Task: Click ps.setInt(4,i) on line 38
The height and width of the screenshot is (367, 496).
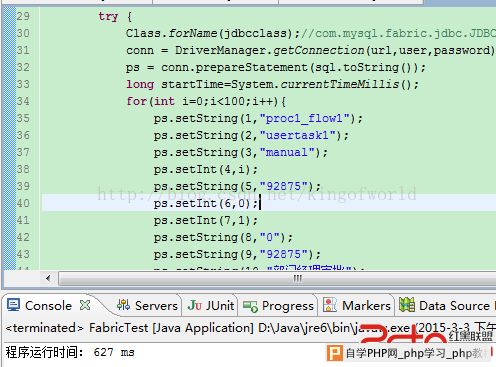Action: coord(206,169)
